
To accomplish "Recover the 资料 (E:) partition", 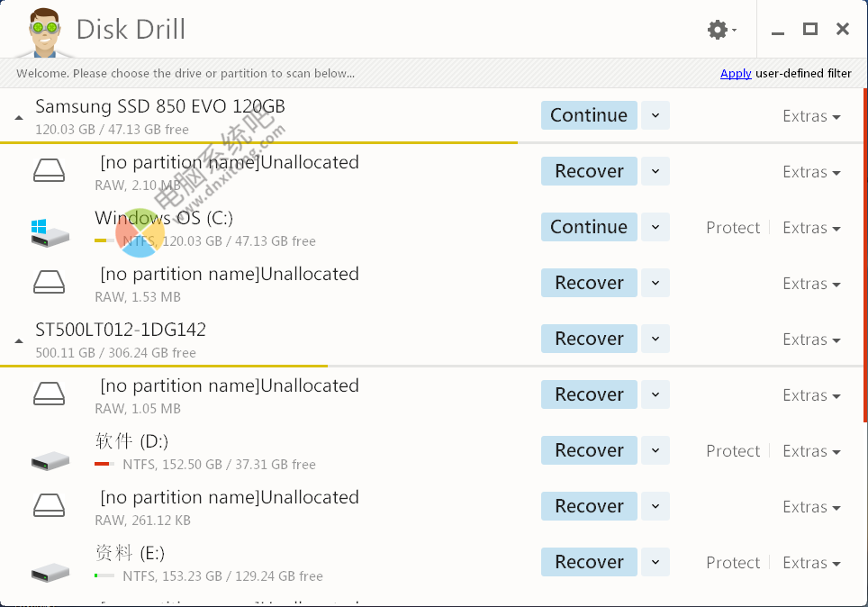I will 589,562.
